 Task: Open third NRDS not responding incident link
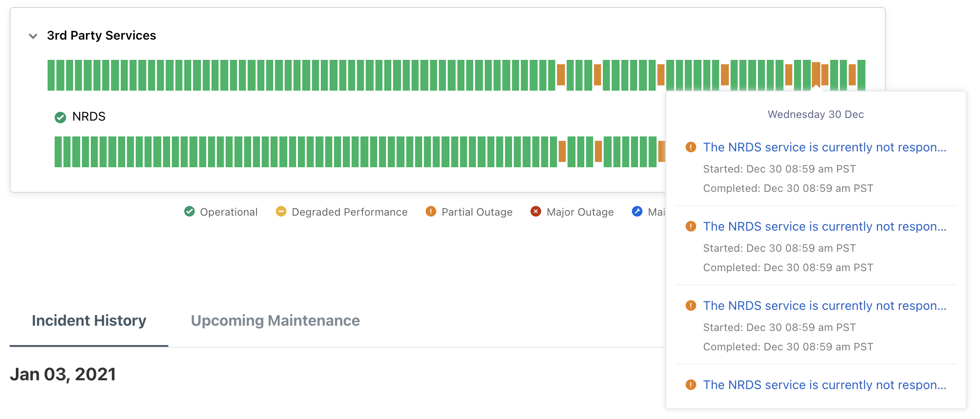click(824, 305)
